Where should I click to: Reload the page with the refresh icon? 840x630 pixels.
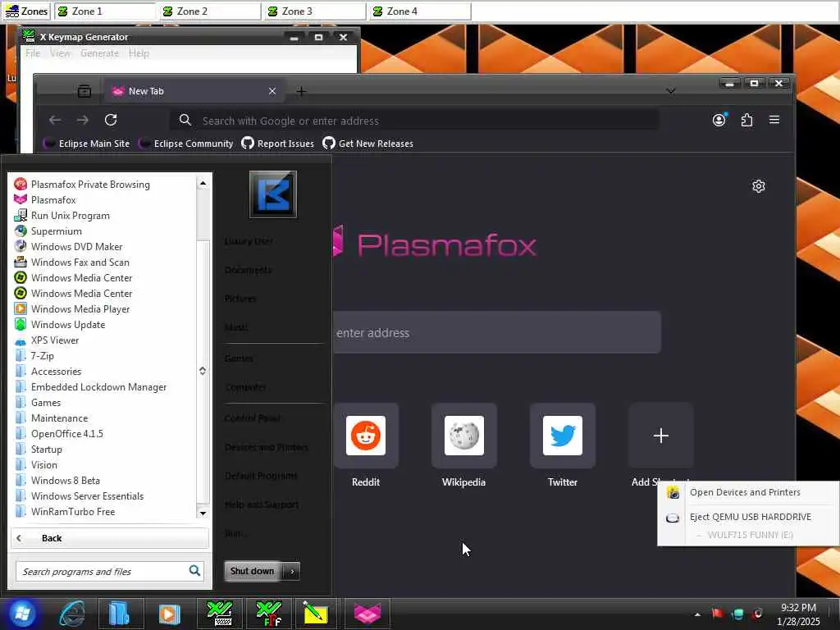click(111, 120)
